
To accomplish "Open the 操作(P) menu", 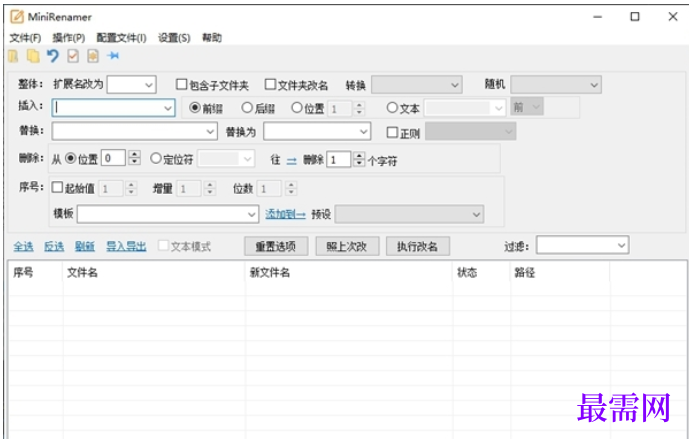I will [69, 38].
